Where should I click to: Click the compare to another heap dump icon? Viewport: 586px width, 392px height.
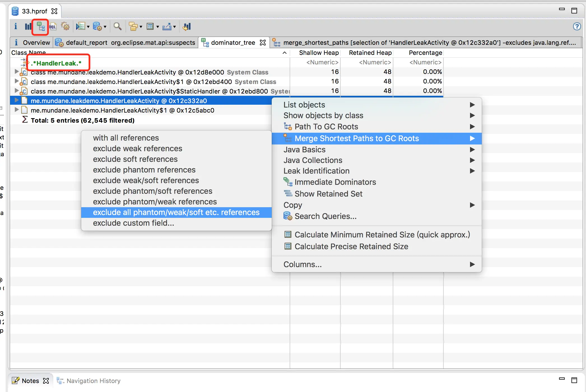187,27
